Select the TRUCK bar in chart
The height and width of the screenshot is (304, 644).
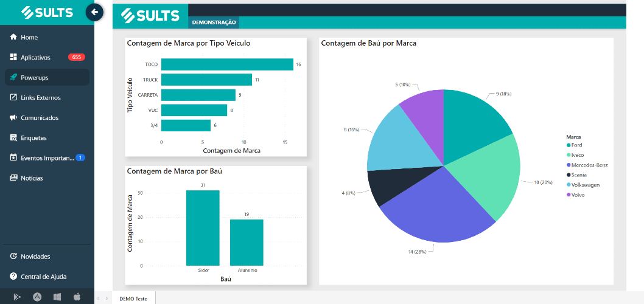point(206,80)
